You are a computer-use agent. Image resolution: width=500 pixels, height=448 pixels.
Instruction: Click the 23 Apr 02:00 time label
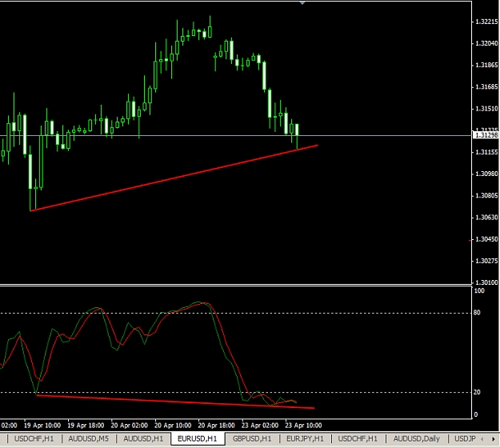[259, 426]
